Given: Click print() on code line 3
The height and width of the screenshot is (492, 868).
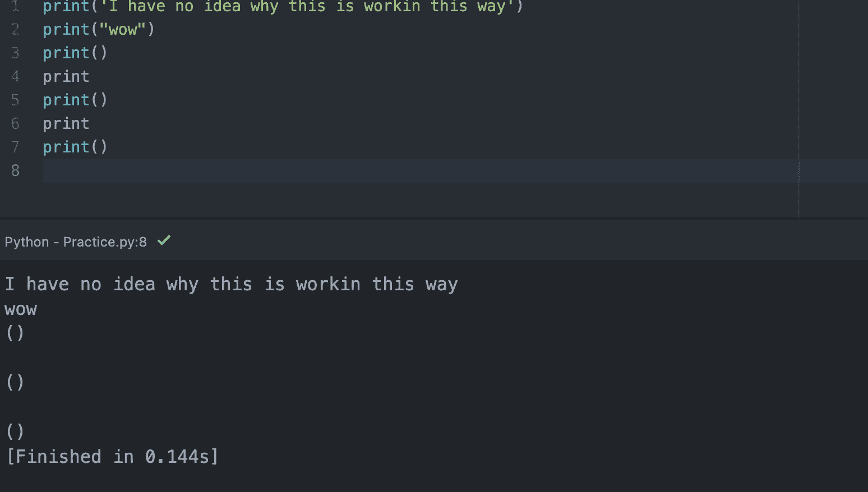Looking at the screenshot, I should pyautogui.click(x=75, y=53).
